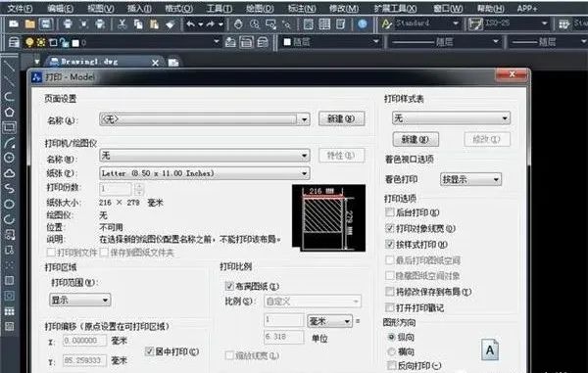Select the 纵向 orientation radio button
The image size is (588, 373).
click(x=391, y=337)
